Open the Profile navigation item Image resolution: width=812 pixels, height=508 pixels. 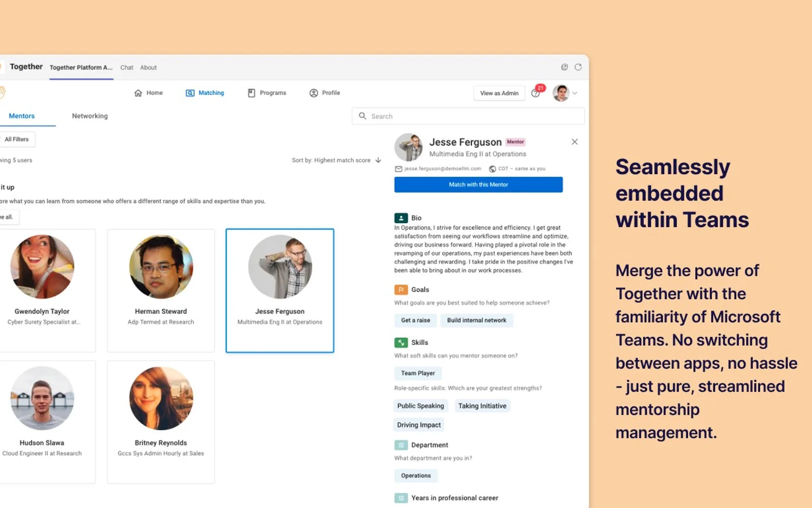click(x=325, y=93)
